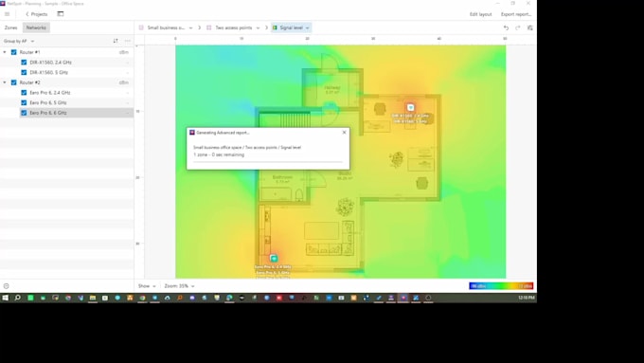The height and width of the screenshot is (363, 644).
Task: Open Windows taskbar search
Action: click(18, 298)
